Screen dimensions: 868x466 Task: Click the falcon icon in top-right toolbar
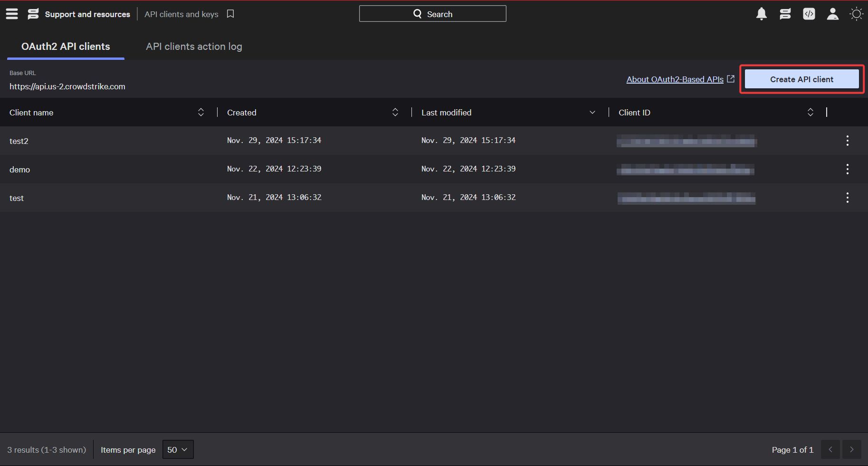(785, 14)
